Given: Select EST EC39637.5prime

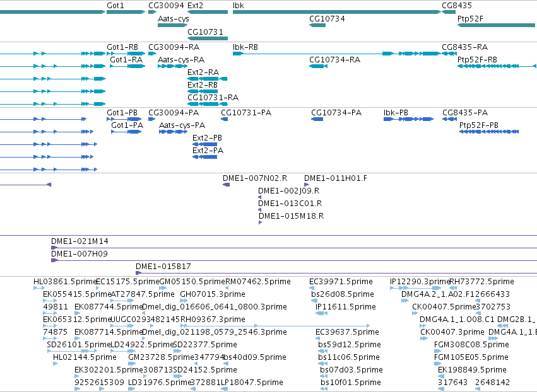Looking at the screenshot, I should [x=347, y=333].
